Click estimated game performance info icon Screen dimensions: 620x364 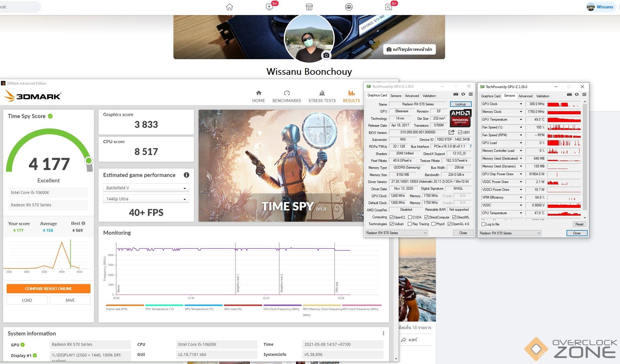tap(186, 175)
